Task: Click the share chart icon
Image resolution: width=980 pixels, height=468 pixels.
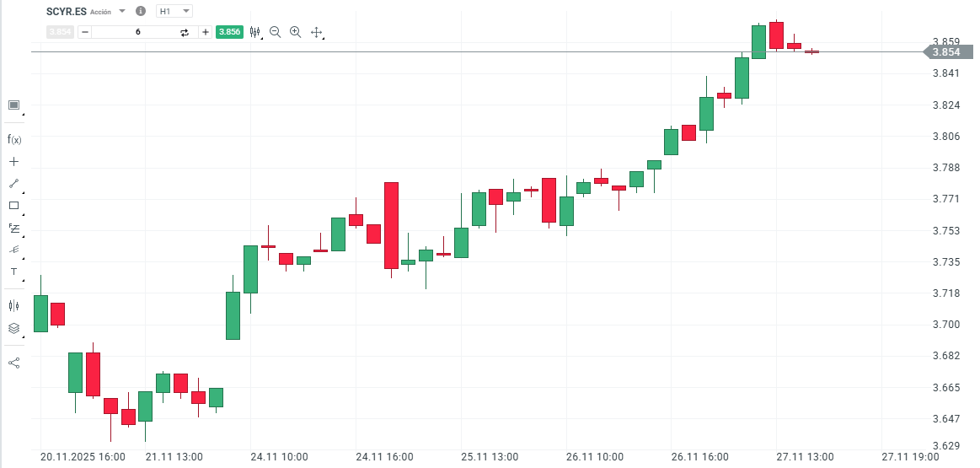Action: 13,363
